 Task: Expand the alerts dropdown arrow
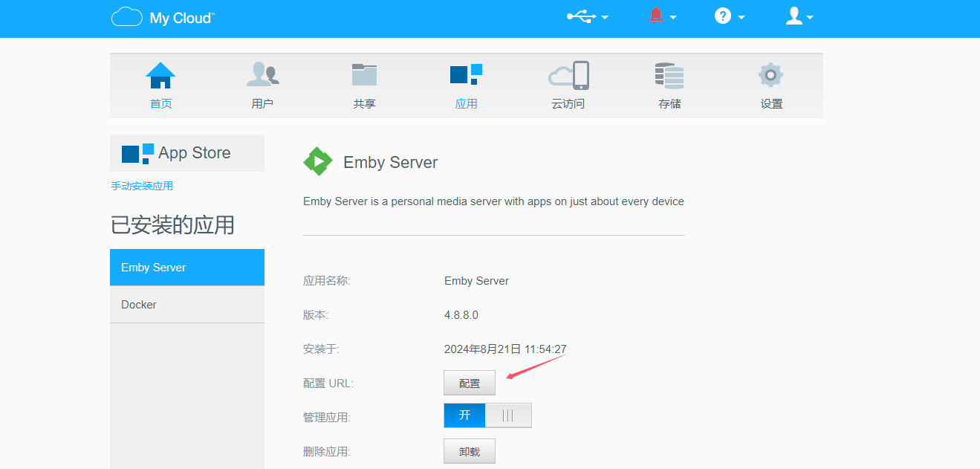click(673, 18)
